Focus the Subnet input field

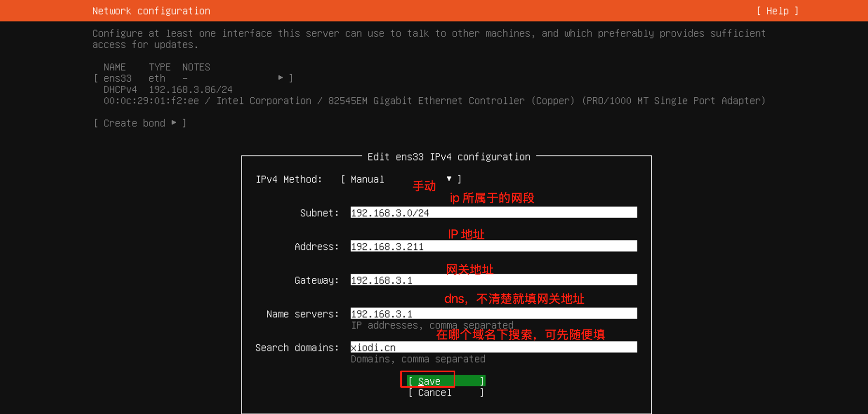tap(494, 213)
